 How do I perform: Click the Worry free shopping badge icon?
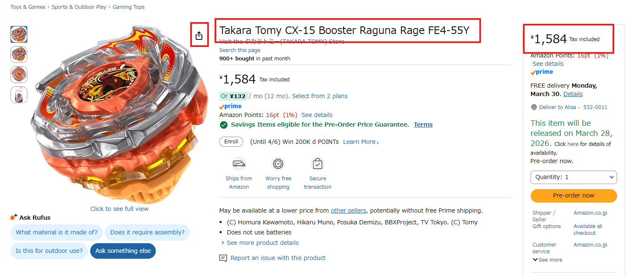[278, 164]
